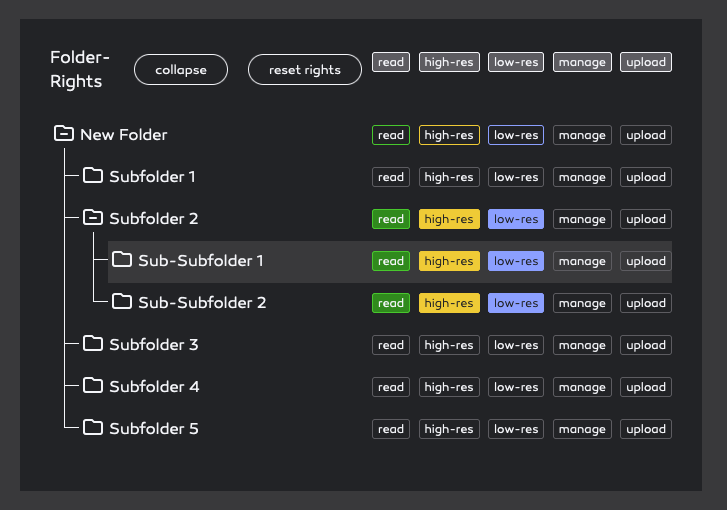The image size is (727, 510).
Task: Toggle the header manage tag
Action: 582,62
